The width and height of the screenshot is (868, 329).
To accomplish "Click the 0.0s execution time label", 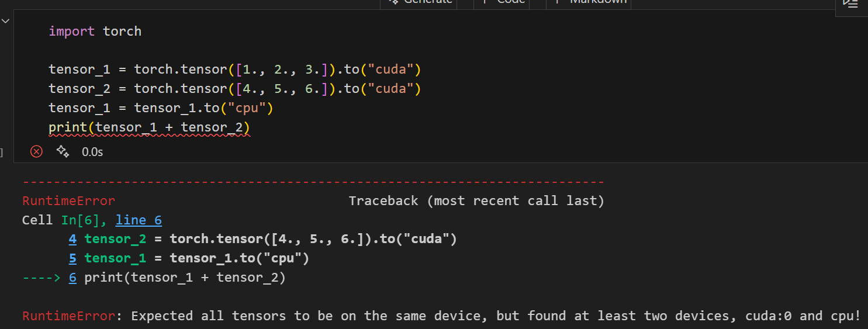I will [92, 152].
